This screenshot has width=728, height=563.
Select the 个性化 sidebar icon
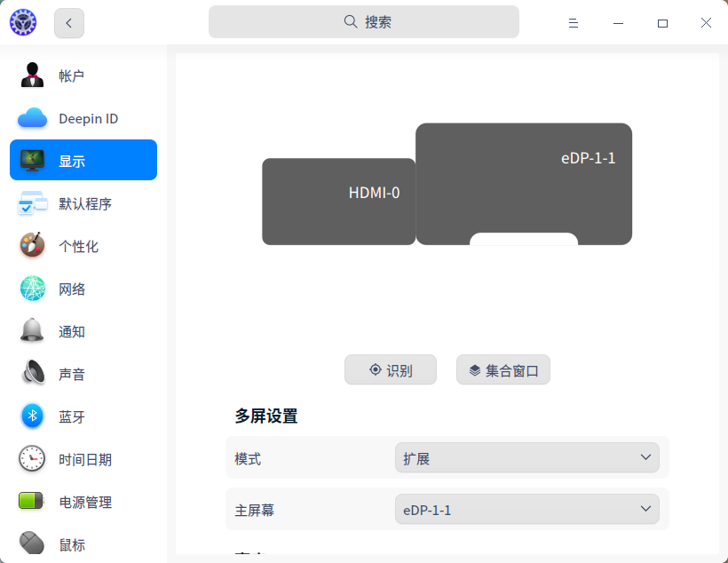pos(32,246)
